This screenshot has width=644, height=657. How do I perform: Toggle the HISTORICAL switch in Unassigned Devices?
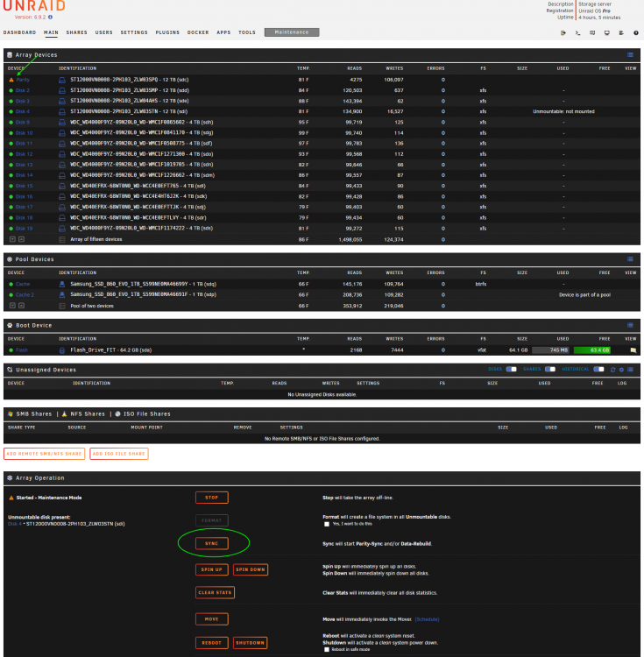598,369
